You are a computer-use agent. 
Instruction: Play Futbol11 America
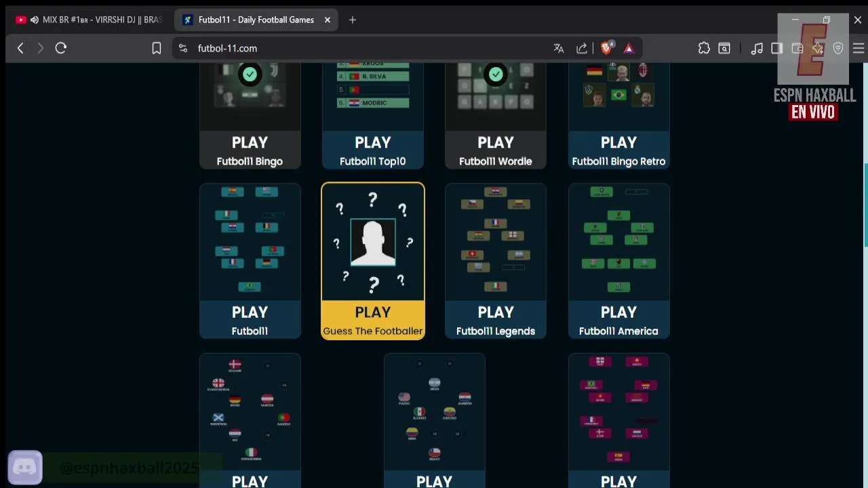pos(618,320)
